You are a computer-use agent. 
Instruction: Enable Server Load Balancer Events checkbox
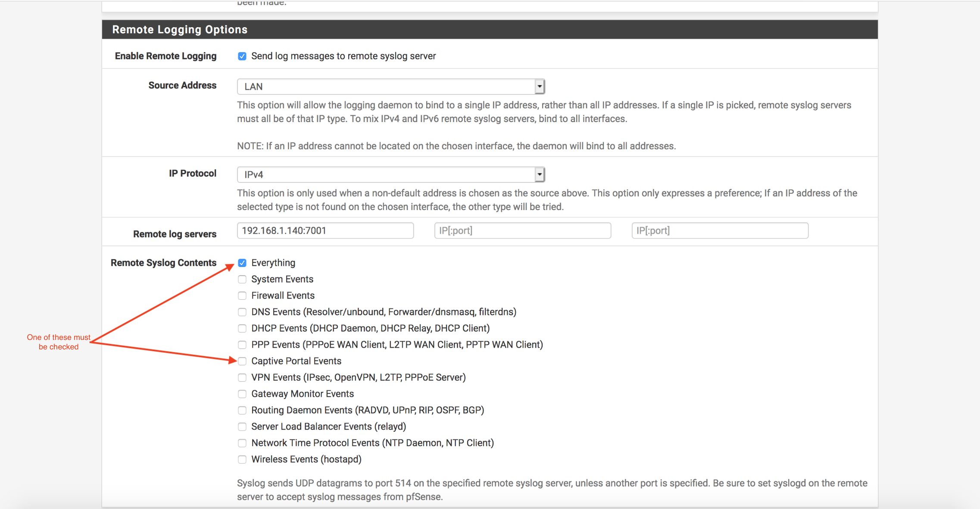pos(242,427)
